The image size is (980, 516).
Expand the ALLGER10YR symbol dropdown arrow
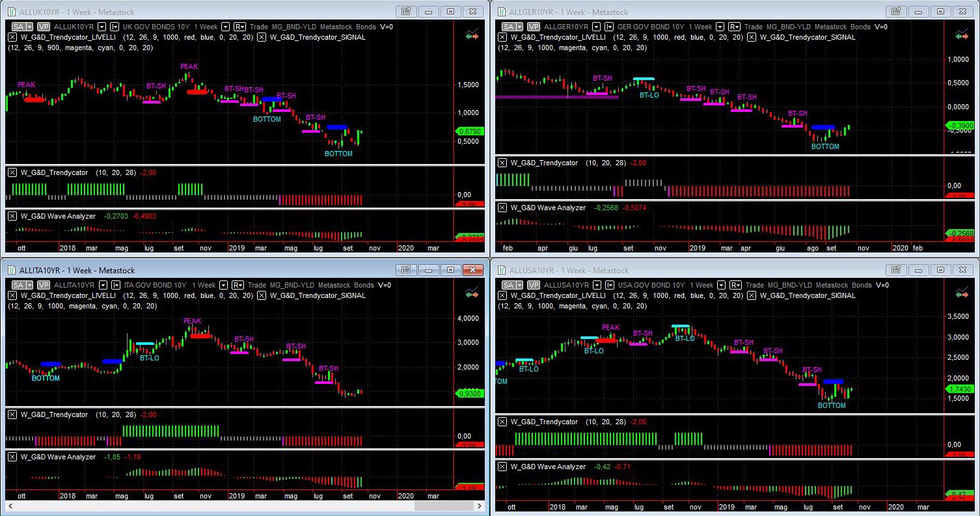pos(596,27)
